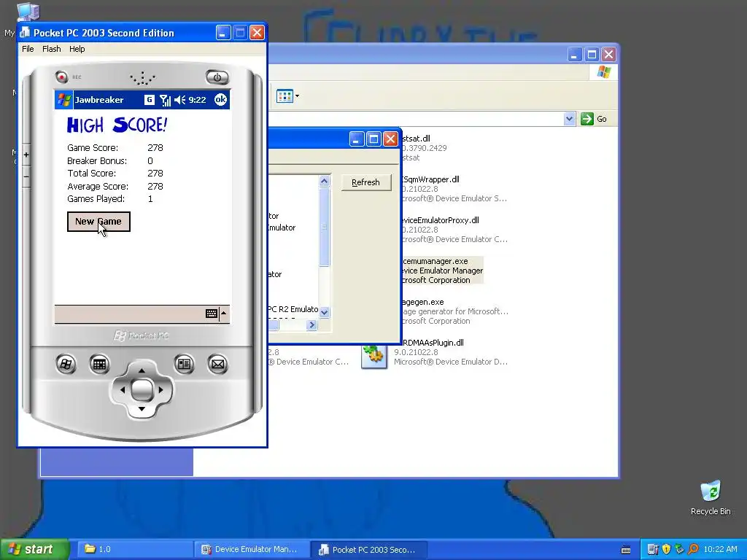This screenshot has height=560, width=747.
Task: Open the Help menu of the emulator
Action: pos(77,49)
